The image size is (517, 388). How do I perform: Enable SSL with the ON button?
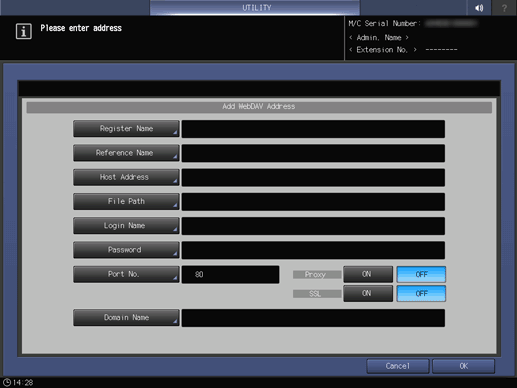coord(368,293)
